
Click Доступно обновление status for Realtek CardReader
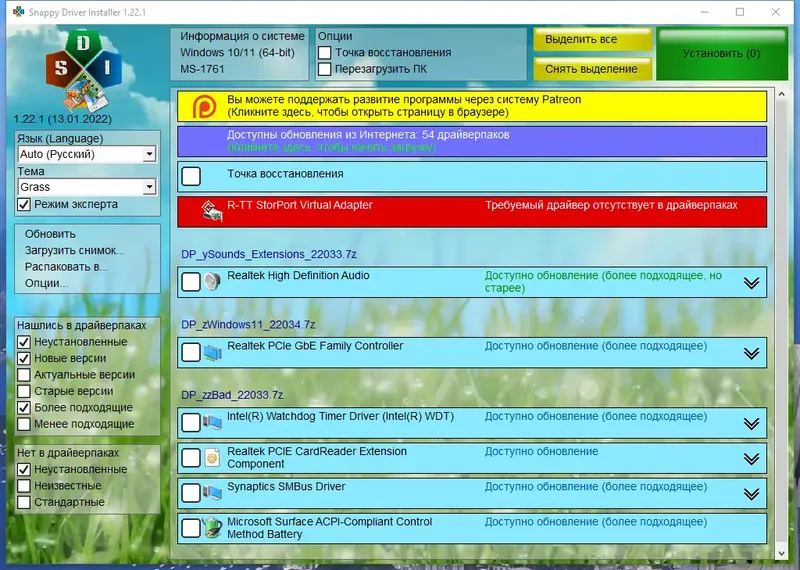click(x=541, y=452)
